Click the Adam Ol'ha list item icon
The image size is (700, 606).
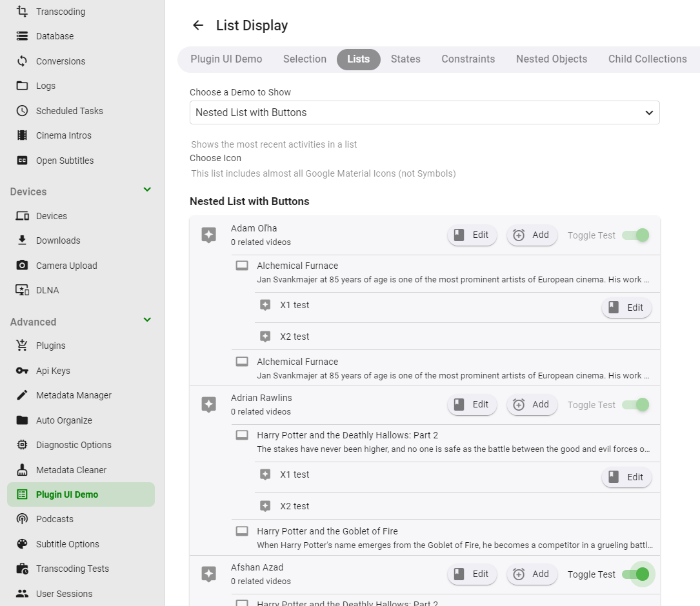(208, 235)
